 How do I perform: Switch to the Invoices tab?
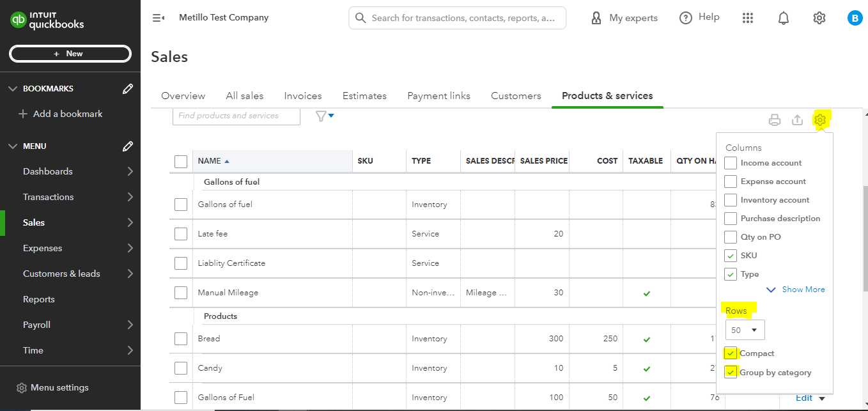click(x=302, y=96)
